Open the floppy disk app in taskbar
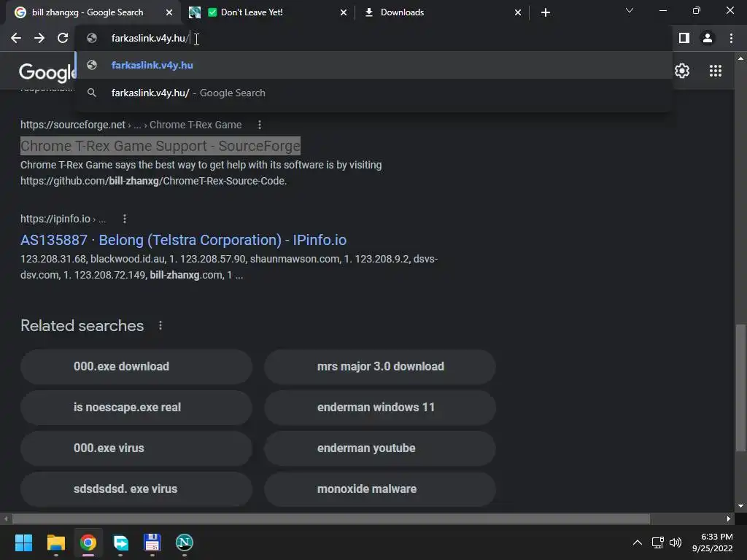This screenshot has width=747, height=560. click(152, 542)
